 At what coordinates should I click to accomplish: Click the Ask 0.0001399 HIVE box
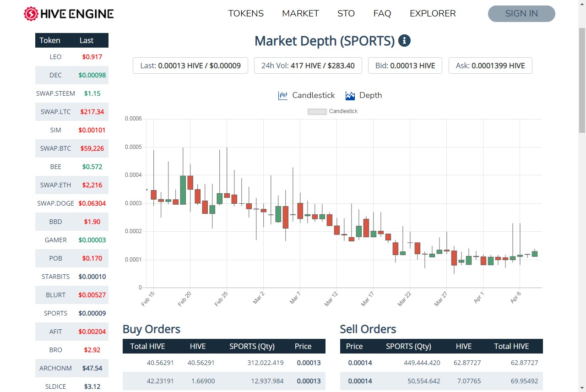490,65
